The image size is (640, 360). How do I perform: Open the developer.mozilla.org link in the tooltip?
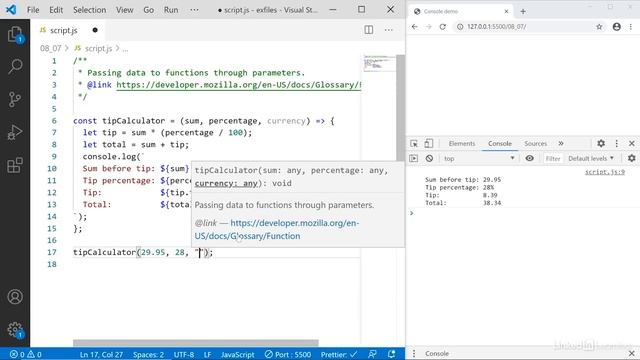tap(276, 229)
